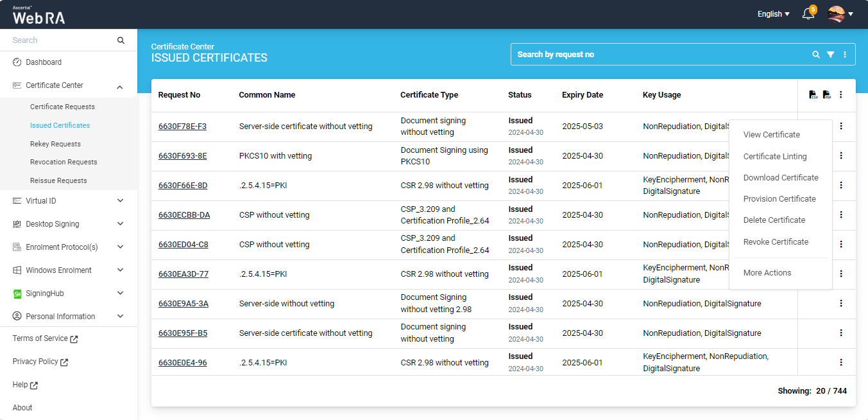Open request number 6630F78E-F3 link
Image resolution: width=868 pixels, height=420 pixels.
coord(182,127)
